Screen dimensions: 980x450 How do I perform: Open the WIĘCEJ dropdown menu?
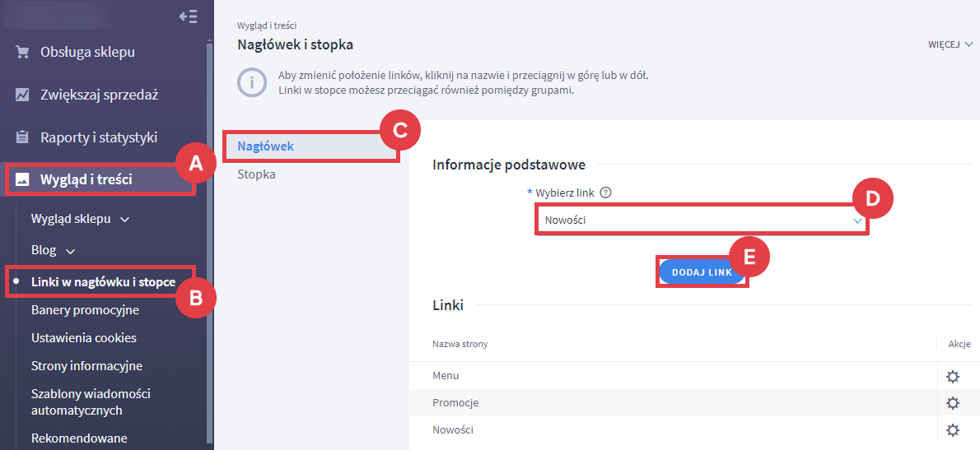(950, 44)
